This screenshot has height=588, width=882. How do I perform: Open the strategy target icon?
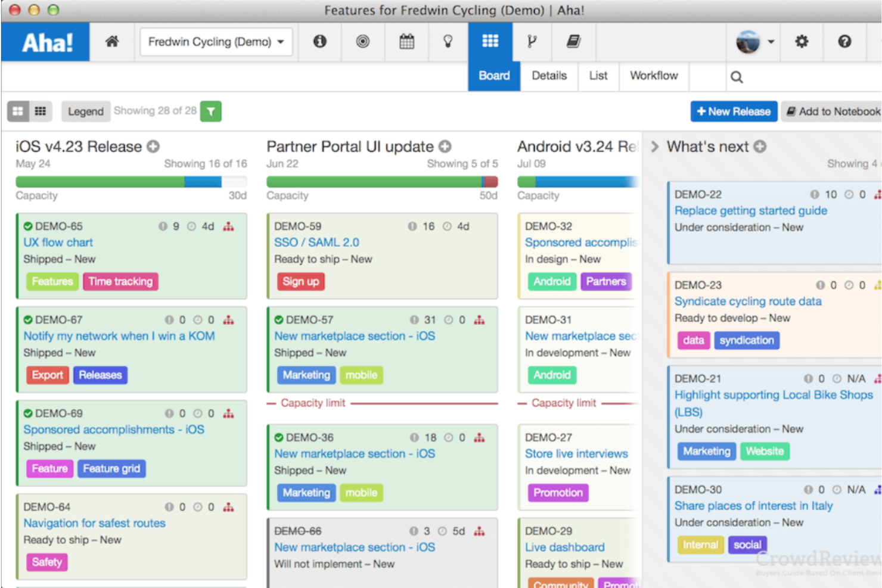pos(362,41)
